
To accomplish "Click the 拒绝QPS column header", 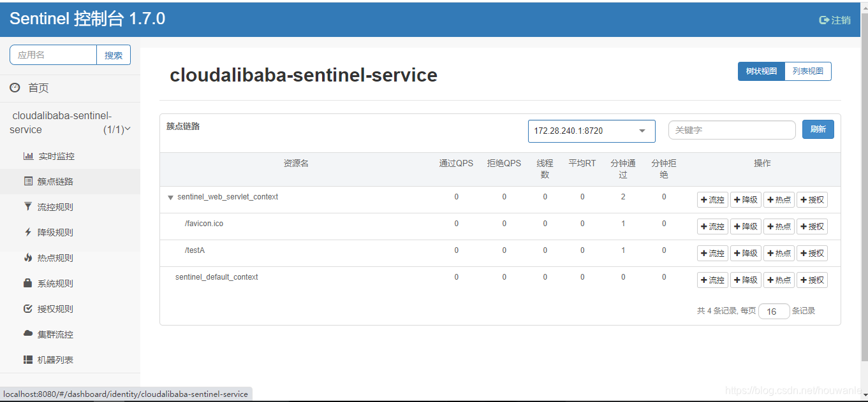I will [x=504, y=163].
